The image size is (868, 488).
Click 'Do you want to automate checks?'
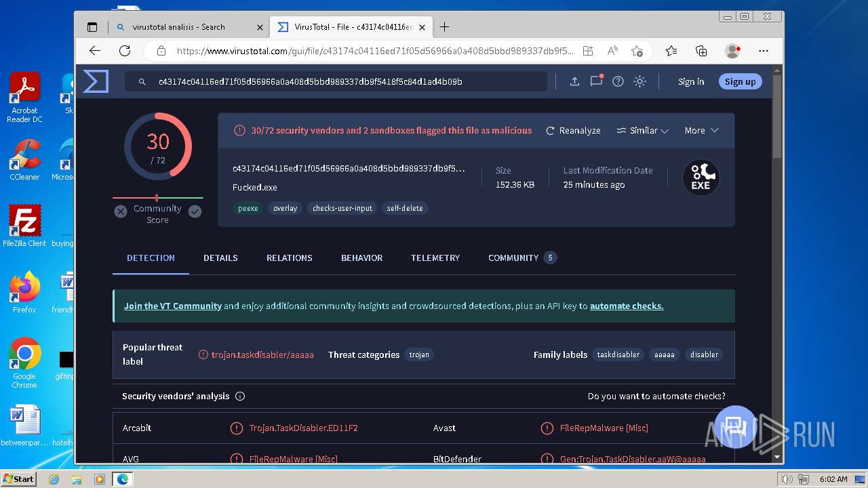point(656,396)
